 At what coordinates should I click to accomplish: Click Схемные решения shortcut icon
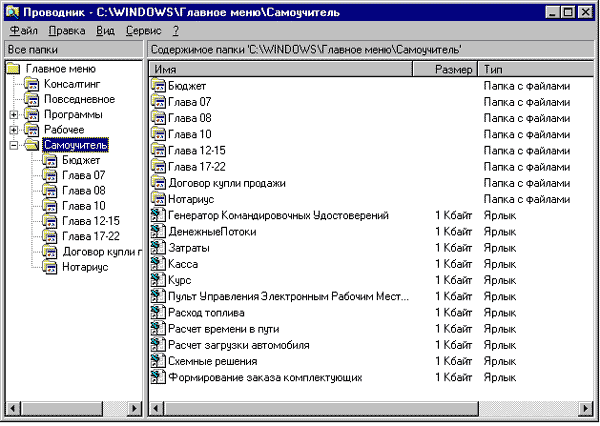(x=158, y=361)
